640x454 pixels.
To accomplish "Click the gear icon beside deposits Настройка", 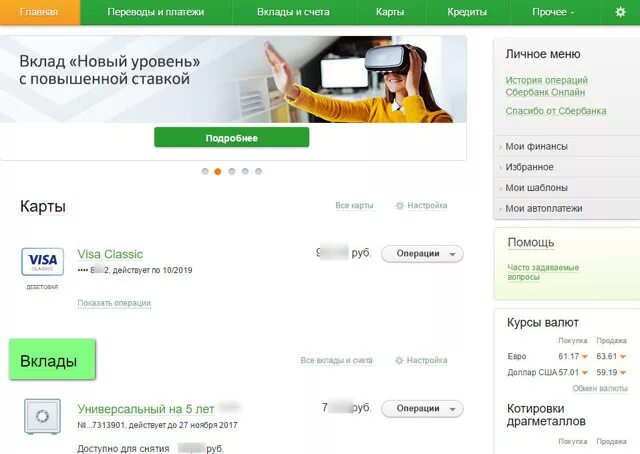I will point(399,361).
